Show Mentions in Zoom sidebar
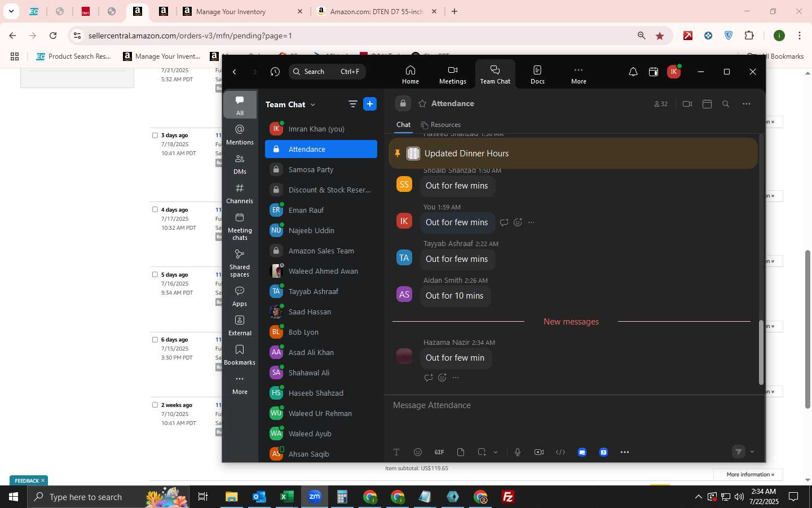Screen dimensions: 812x508 coord(240,135)
